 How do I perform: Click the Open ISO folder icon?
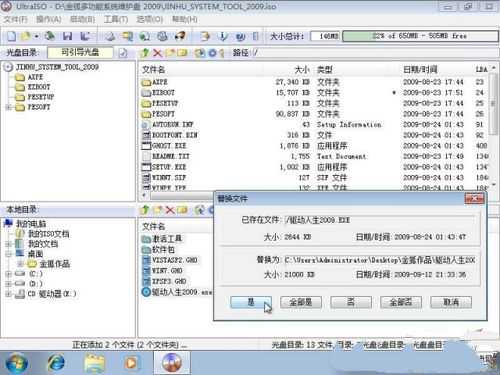(25, 36)
